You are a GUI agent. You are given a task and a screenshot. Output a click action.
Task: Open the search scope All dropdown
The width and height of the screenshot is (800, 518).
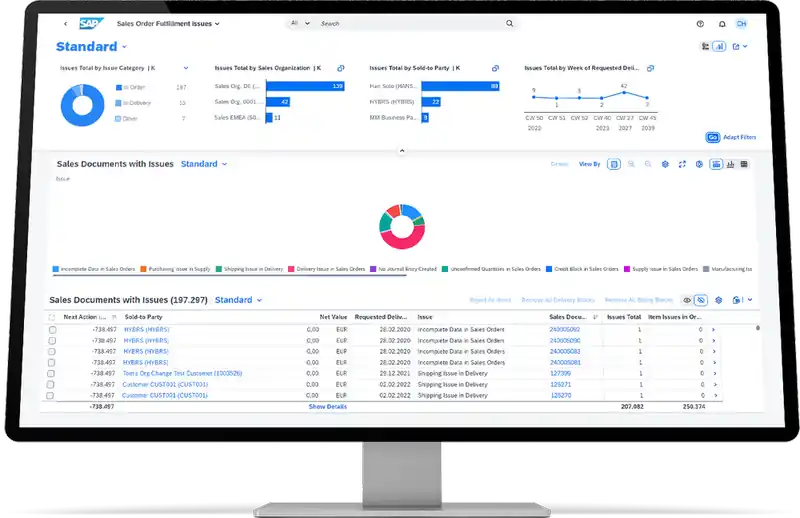(x=298, y=23)
